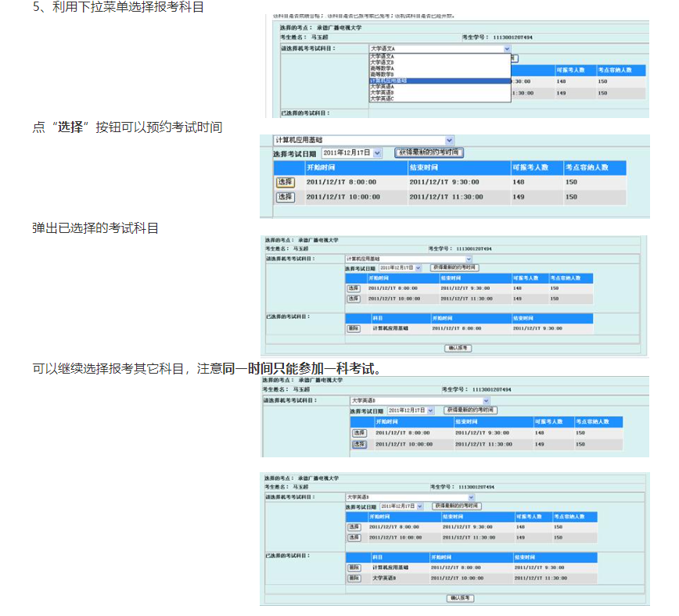Image resolution: width=679 pixels, height=616 pixels.
Task: Click 选择 for 10:00:00 slot in fourth image
Action: pyautogui.click(x=359, y=444)
